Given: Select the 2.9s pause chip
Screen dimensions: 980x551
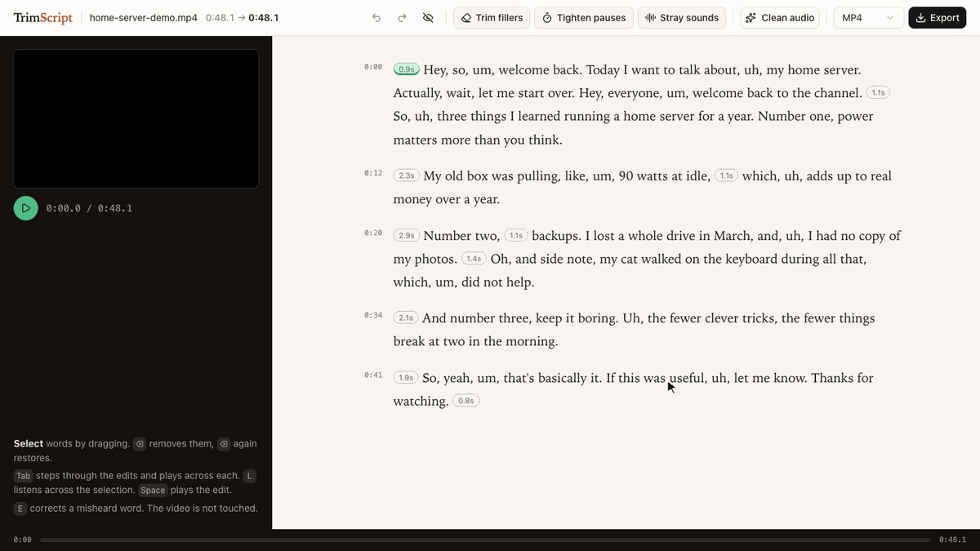Looking at the screenshot, I should (406, 236).
